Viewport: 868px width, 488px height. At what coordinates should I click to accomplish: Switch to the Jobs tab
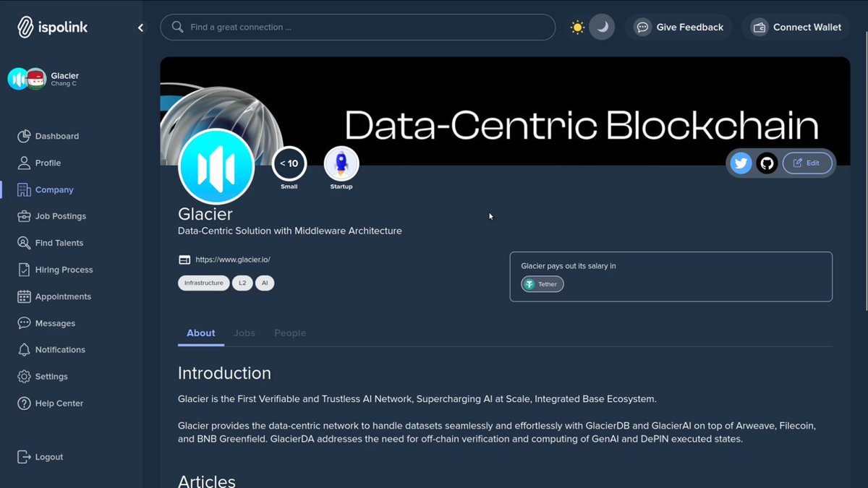coord(244,333)
